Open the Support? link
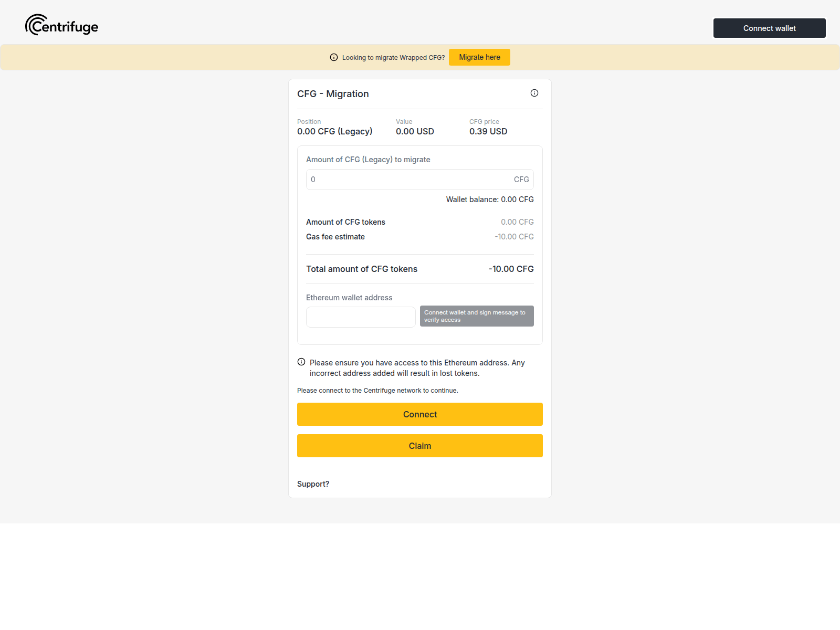This screenshot has width=840, height=630. (x=313, y=484)
